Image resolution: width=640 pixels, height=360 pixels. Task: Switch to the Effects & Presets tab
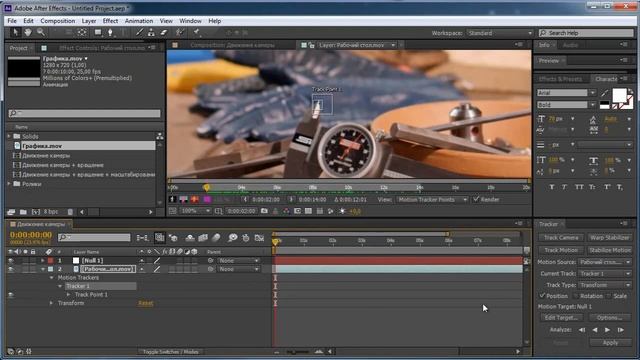coord(560,79)
